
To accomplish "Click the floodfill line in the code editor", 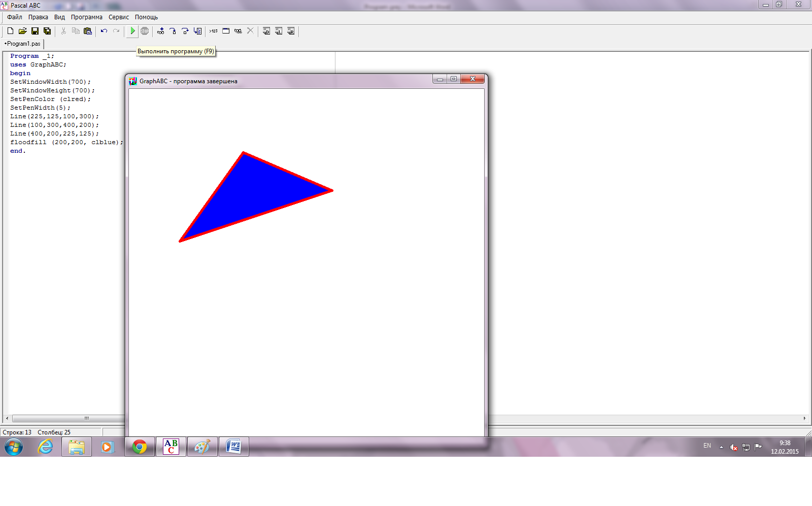I will pyautogui.click(x=66, y=143).
